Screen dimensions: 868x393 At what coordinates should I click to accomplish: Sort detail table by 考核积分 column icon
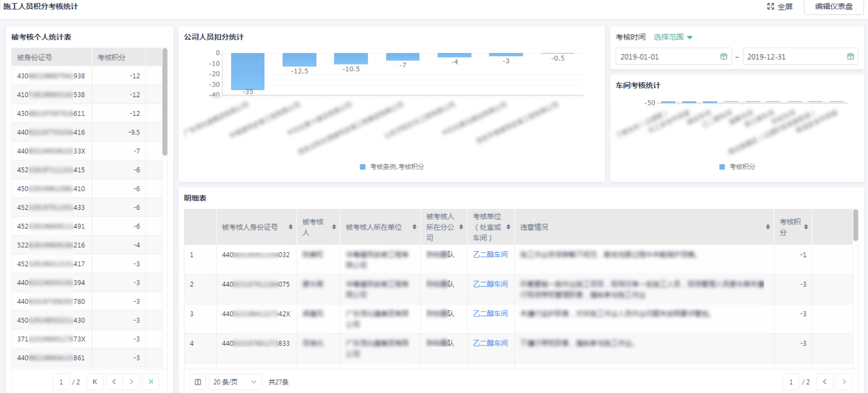click(x=806, y=227)
